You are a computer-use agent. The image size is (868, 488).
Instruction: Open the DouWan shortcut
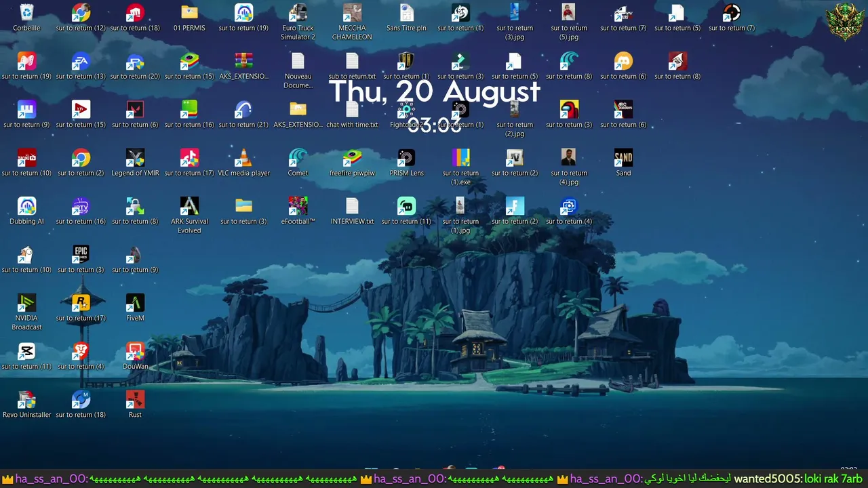click(x=135, y=356)
